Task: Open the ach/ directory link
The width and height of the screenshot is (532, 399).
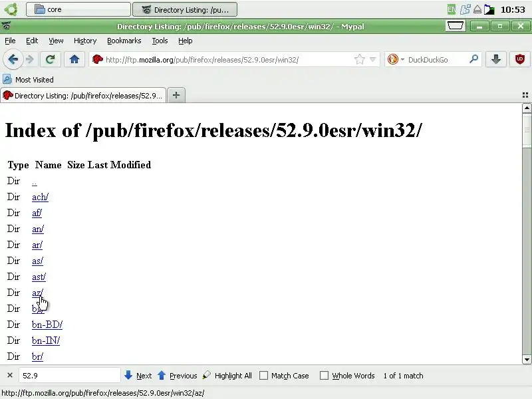Action: click(x=40, y=197)
